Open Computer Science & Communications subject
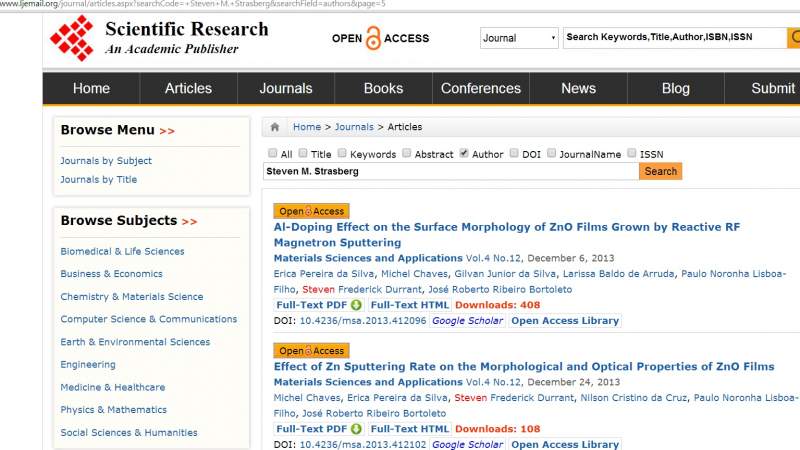 pyautogui.click(x=148, y=319)
